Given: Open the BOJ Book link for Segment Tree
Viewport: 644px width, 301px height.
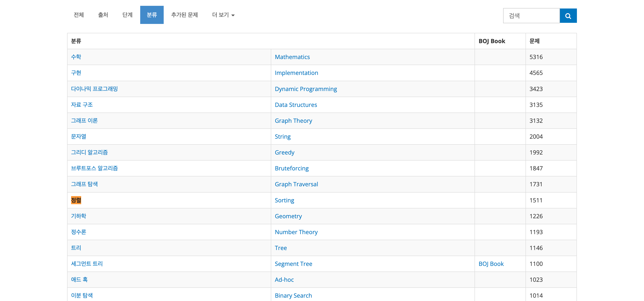Looking at the screenshot, I should tap(491, 264).
